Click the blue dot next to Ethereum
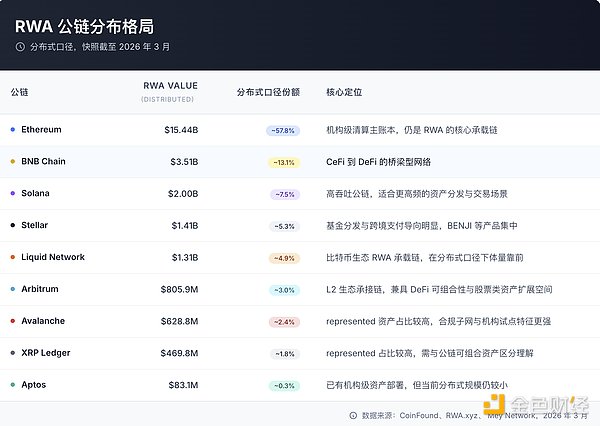 coord(12,130)
